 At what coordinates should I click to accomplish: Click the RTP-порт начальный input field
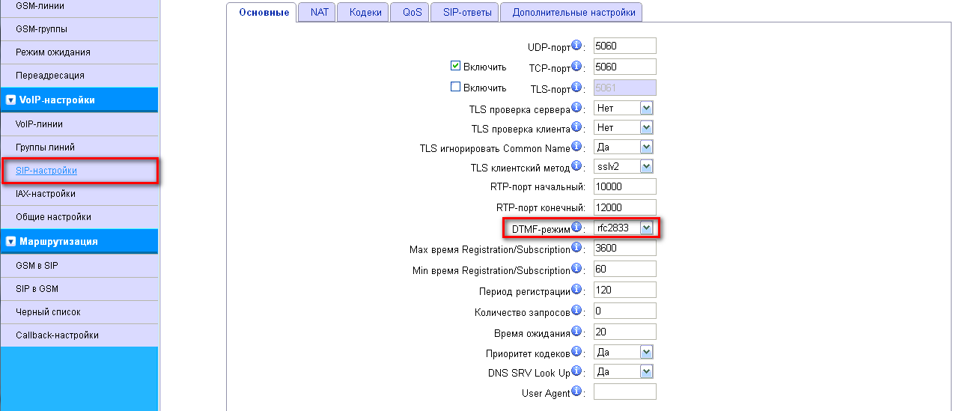tap(624, 186)
